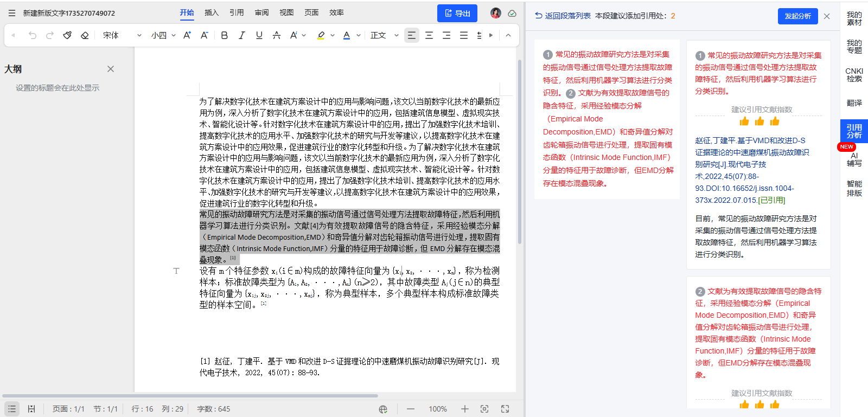The width and height of the screenshot is (868, 417).
Task: Click the 返回段落列表 link
Action: coord(563,16)
